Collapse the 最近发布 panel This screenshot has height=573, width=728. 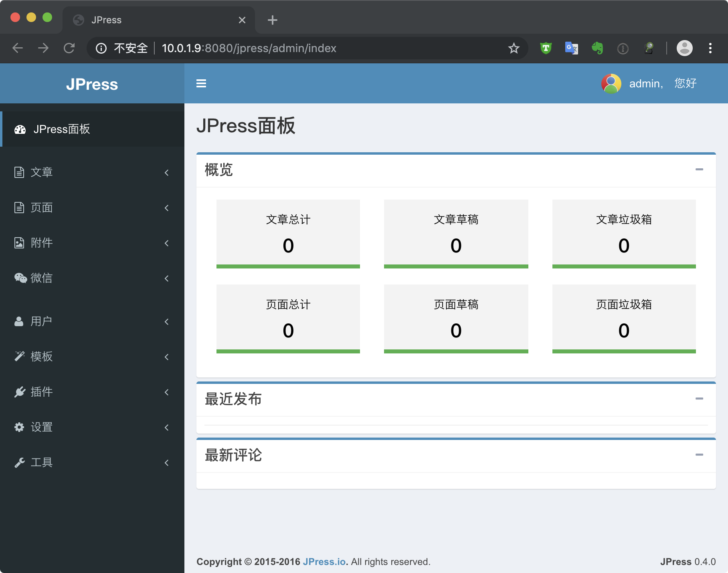point(699,399)
